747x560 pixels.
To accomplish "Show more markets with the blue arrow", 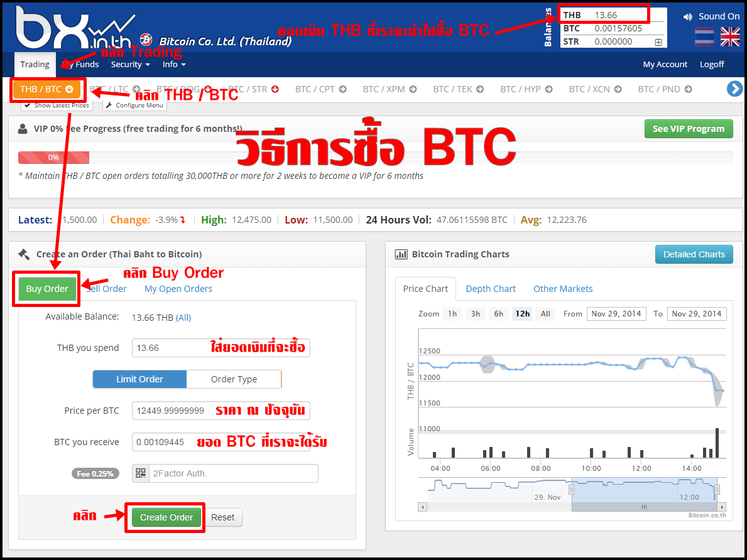I will pos(734,89).
